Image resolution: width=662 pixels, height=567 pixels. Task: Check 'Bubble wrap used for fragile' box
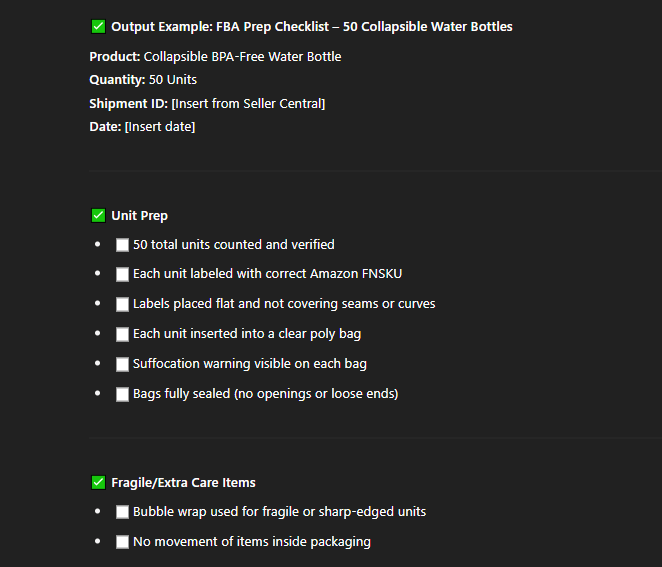pos(122,512)
